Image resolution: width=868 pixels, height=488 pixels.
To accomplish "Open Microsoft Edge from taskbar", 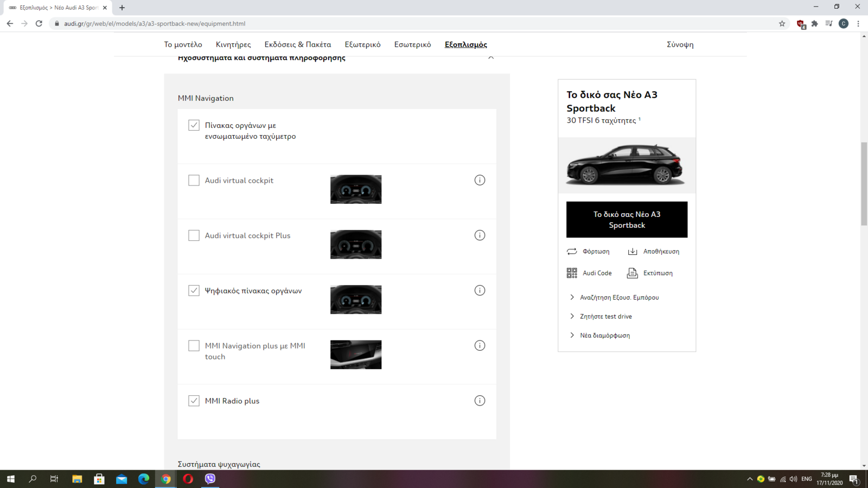I will [143, 479].
